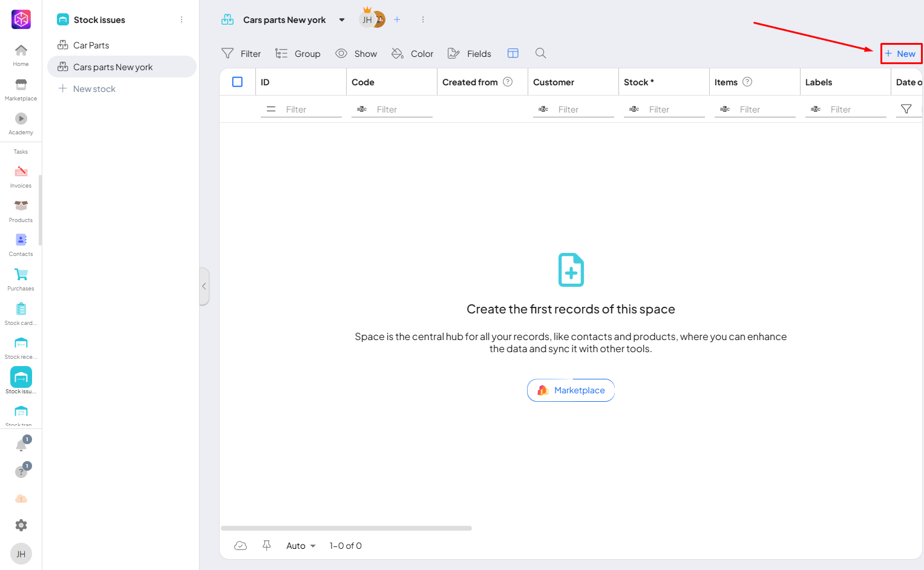
Task: Toggle the Show column visibility option
Action: tap(356, 54)
